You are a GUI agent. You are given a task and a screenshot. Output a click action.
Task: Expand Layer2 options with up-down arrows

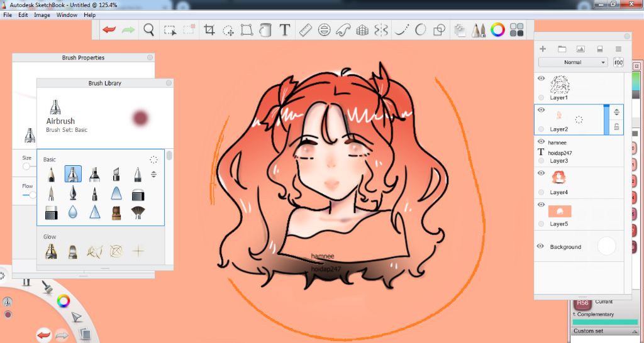(616, 112)
